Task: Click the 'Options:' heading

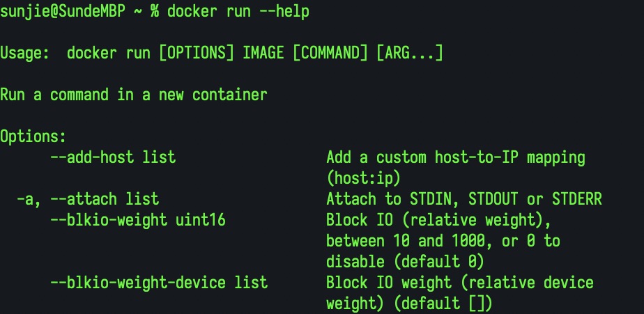Action: click(33, 136)
